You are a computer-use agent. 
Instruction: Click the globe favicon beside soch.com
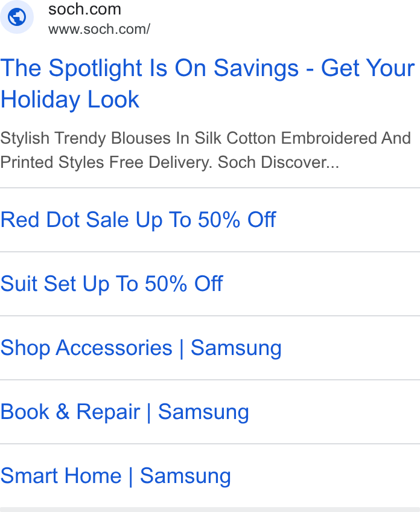click(x=17, y=17)
